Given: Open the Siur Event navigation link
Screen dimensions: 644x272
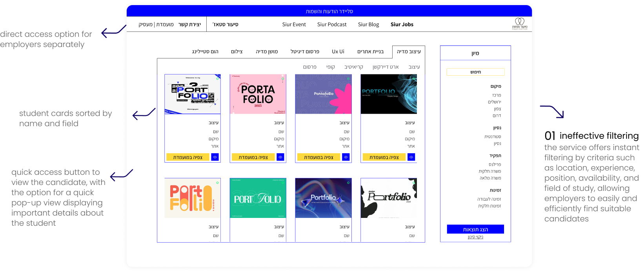Looking at the screenshot, I should coord(294,24).
